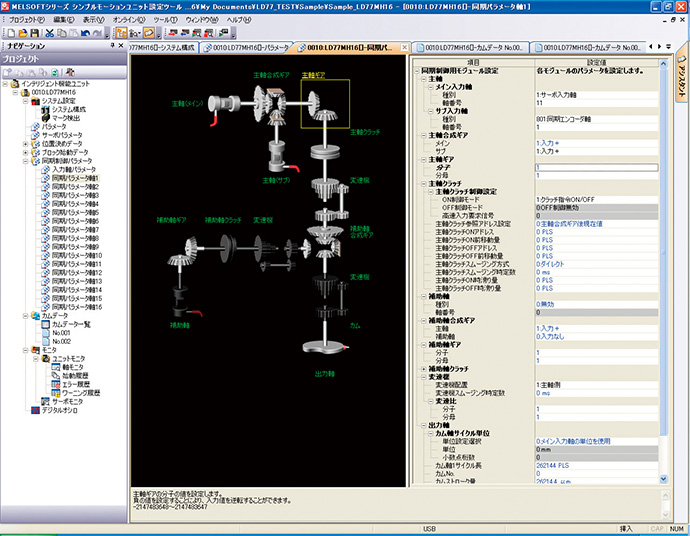
Task: Open the オンライン menu
Action: 127,19
